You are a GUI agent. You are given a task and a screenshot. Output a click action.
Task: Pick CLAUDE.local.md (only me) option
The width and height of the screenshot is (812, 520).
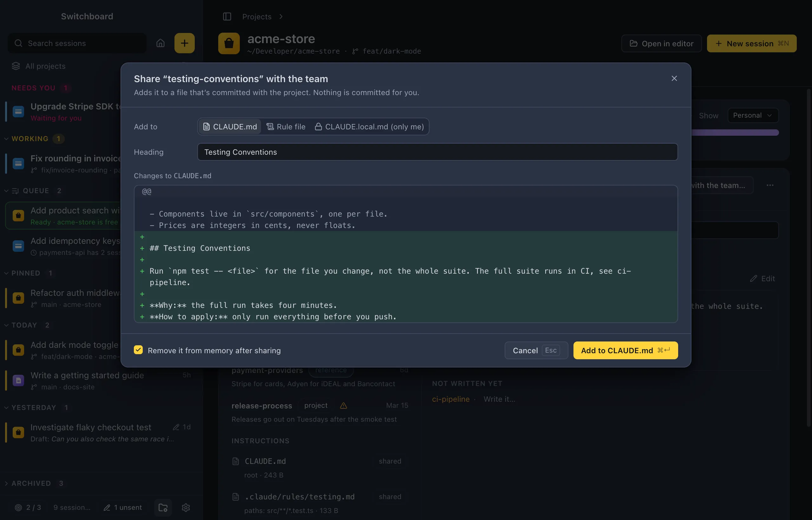369,127
